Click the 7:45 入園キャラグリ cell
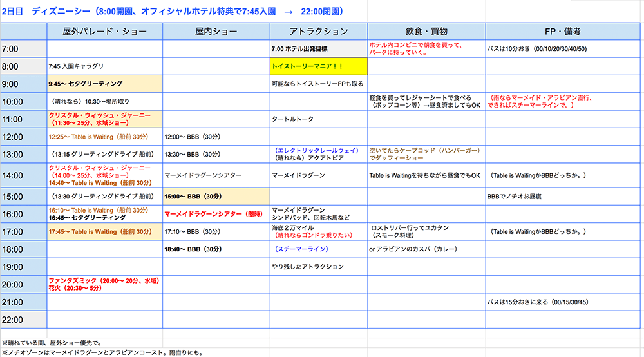644x357 pixels. pos(104,66)
